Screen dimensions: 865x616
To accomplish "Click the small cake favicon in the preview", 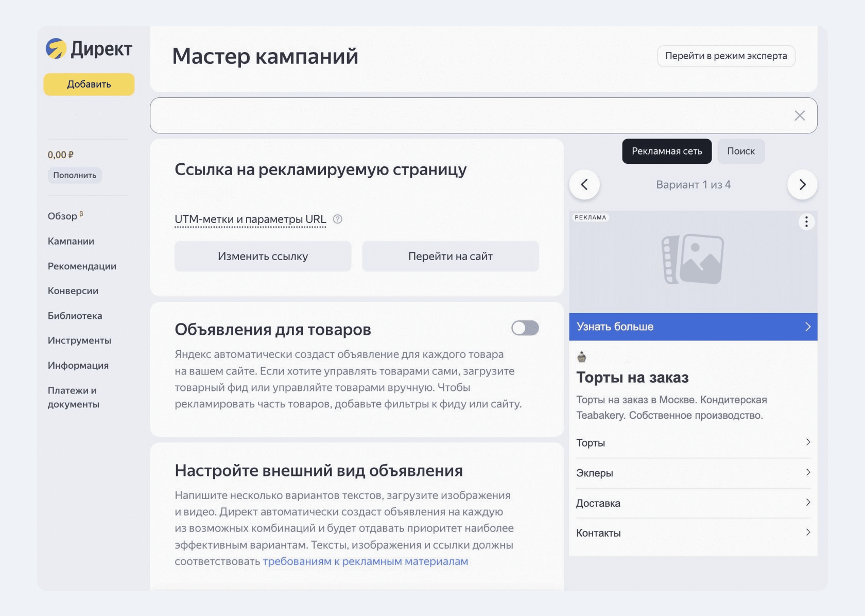I will coord(582,356).
